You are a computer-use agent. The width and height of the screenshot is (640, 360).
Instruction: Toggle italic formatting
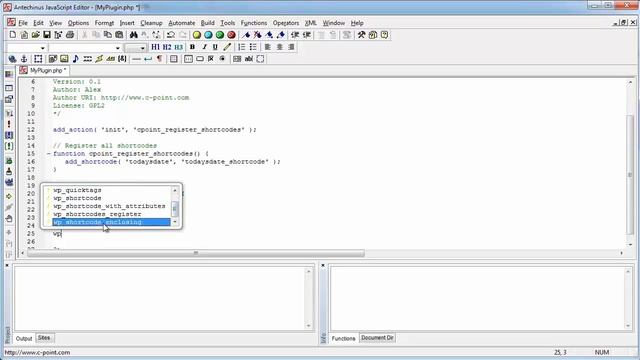[204, 47]
